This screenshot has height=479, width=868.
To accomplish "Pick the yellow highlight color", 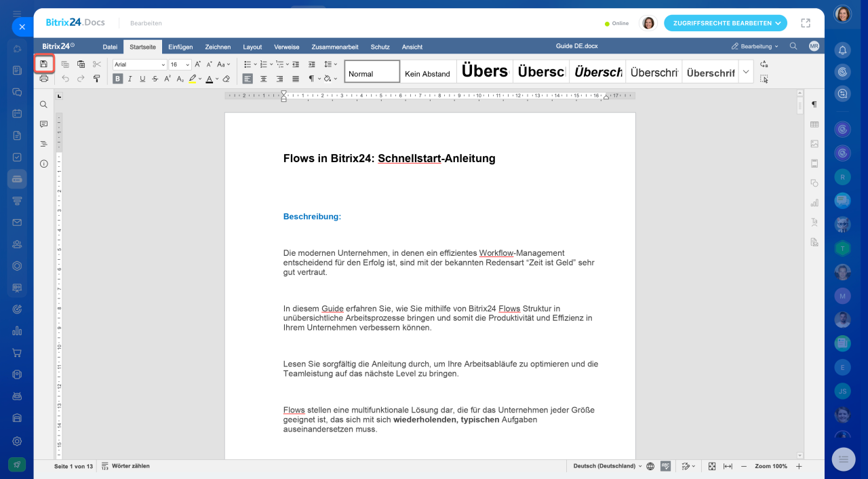I will coord(193,79).
